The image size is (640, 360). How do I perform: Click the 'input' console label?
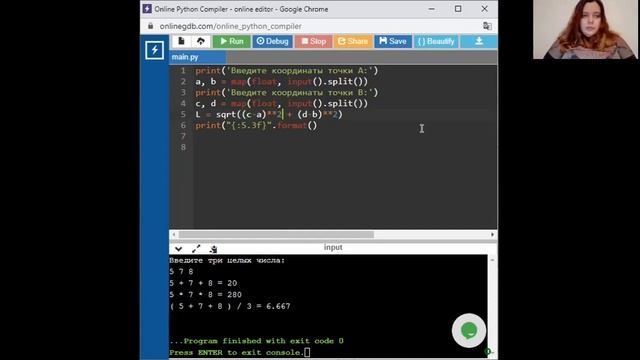click(333, 247)
